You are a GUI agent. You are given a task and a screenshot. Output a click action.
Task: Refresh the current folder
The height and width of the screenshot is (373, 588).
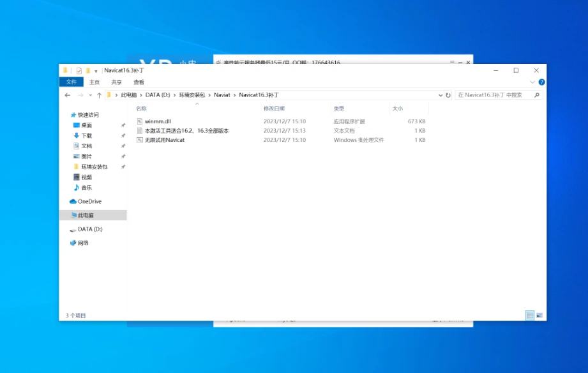click(x=448, y=95)
